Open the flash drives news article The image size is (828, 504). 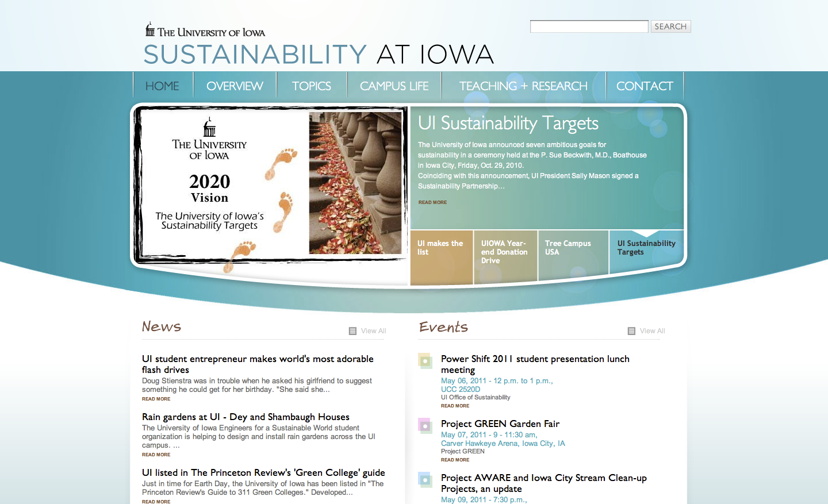[258, 364]
